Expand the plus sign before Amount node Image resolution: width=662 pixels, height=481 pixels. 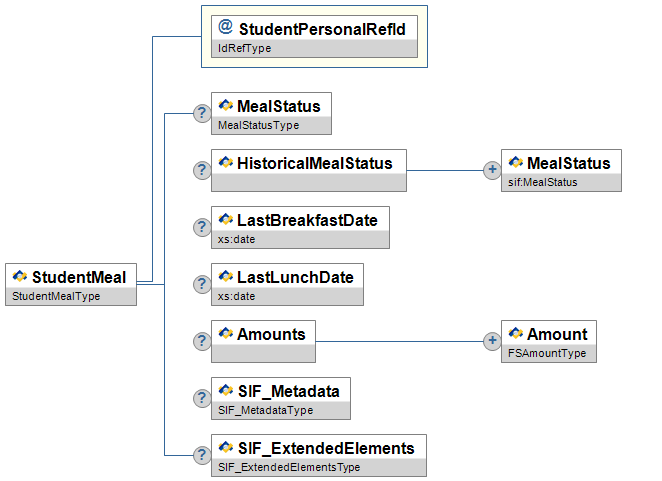pos(491,341)
